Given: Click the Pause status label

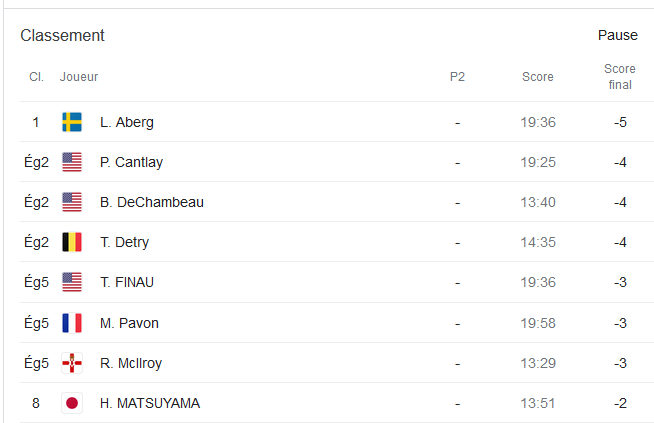Looking at the screenshot, I should (x=618, y=35).
